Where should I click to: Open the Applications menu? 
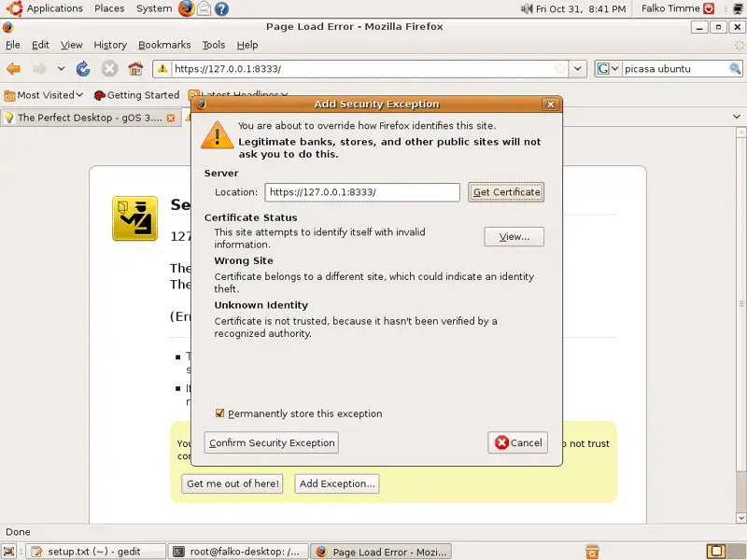[54, 8]
